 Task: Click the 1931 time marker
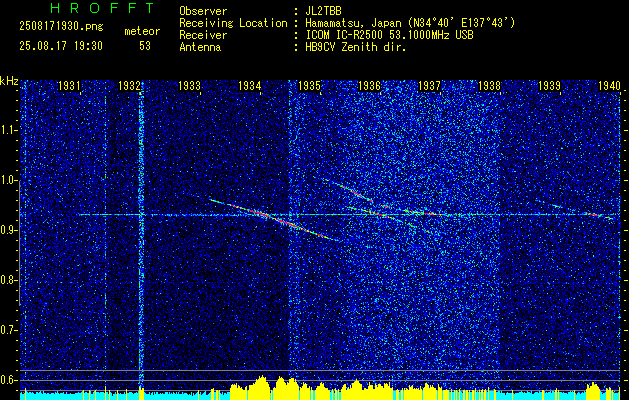pos(69,85)
